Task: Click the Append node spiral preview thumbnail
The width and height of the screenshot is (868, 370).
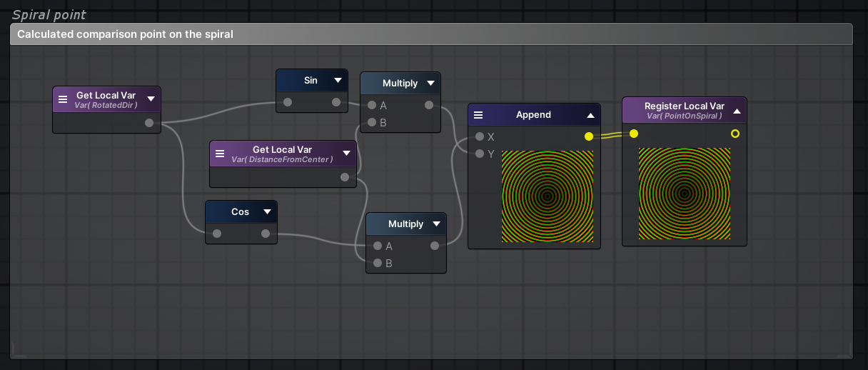Action: pos(547,196)
